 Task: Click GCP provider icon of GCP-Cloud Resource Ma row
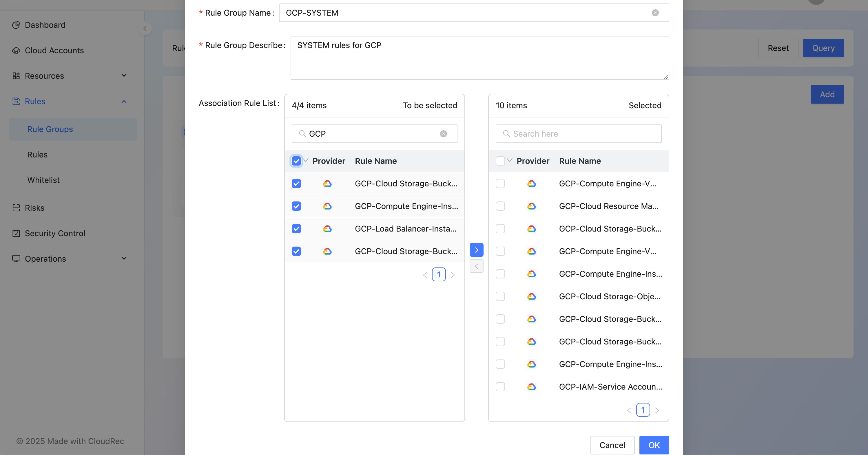click(x=531, y=206)
